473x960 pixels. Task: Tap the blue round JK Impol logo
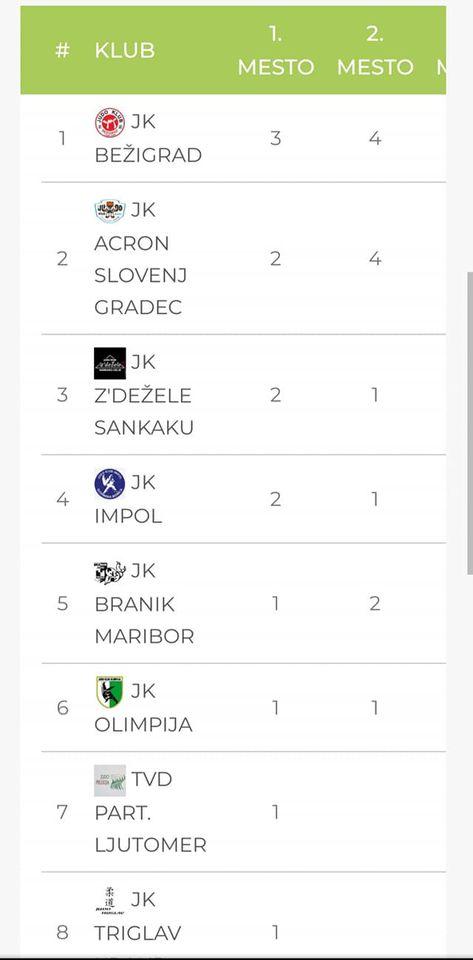point(110,483)
